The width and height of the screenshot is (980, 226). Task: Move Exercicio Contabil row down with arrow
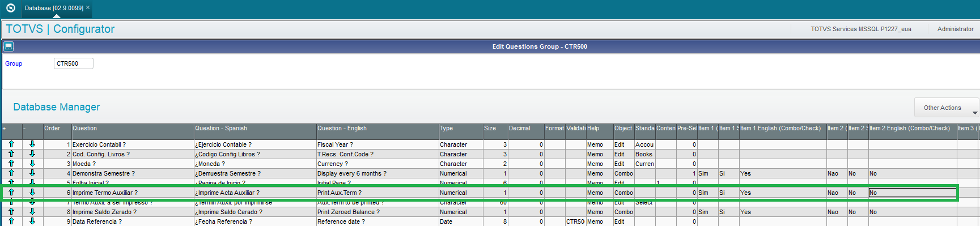tap(32, 144)
